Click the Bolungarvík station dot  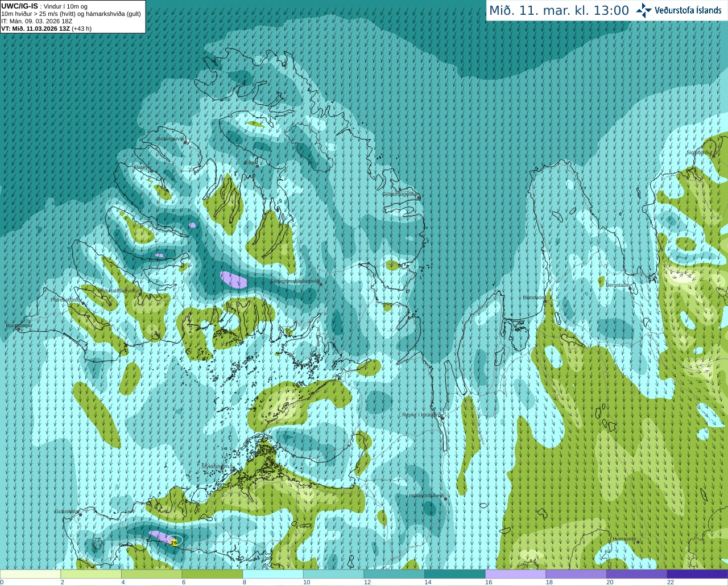185,143
